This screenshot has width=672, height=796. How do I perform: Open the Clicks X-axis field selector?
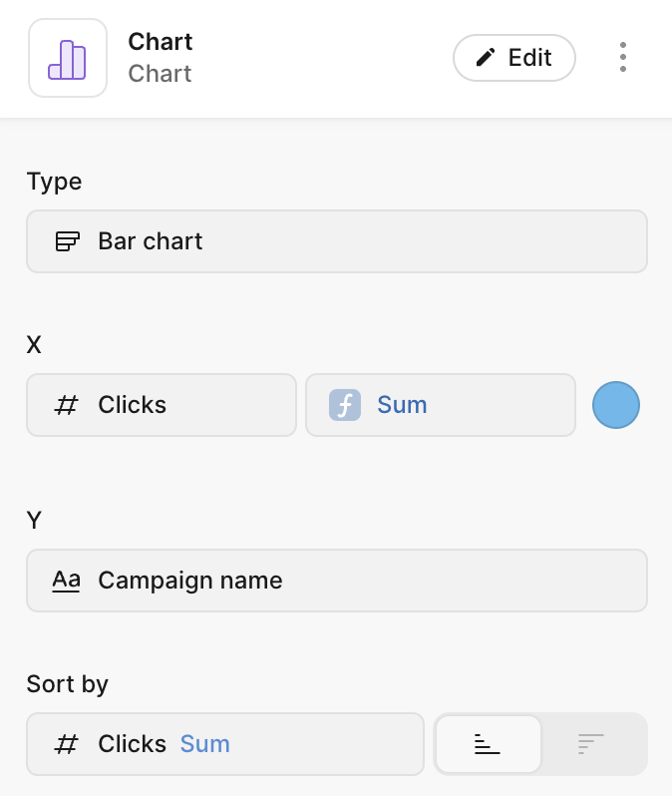[162, 405]
